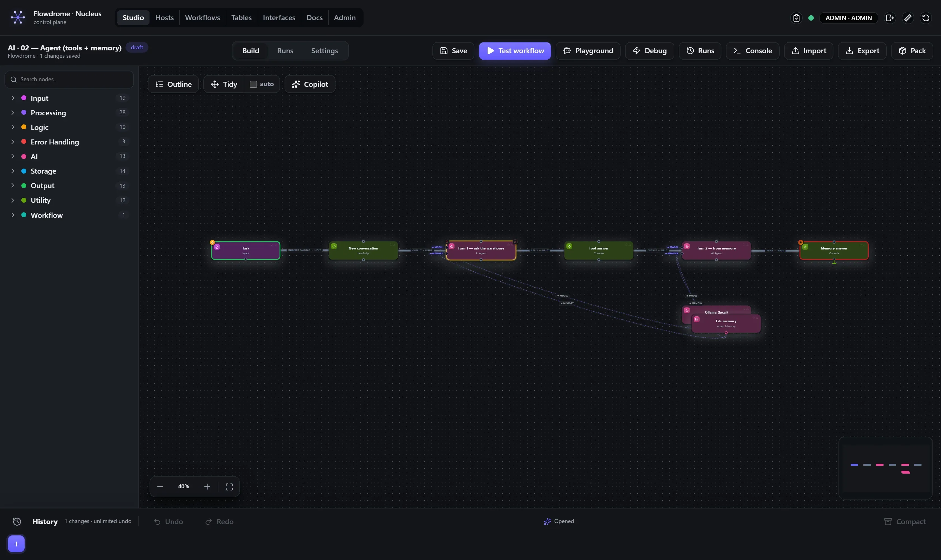The image size is (941, 560).
Task: Click the Runs button in action toolbar
Action: tap(700, 51)
